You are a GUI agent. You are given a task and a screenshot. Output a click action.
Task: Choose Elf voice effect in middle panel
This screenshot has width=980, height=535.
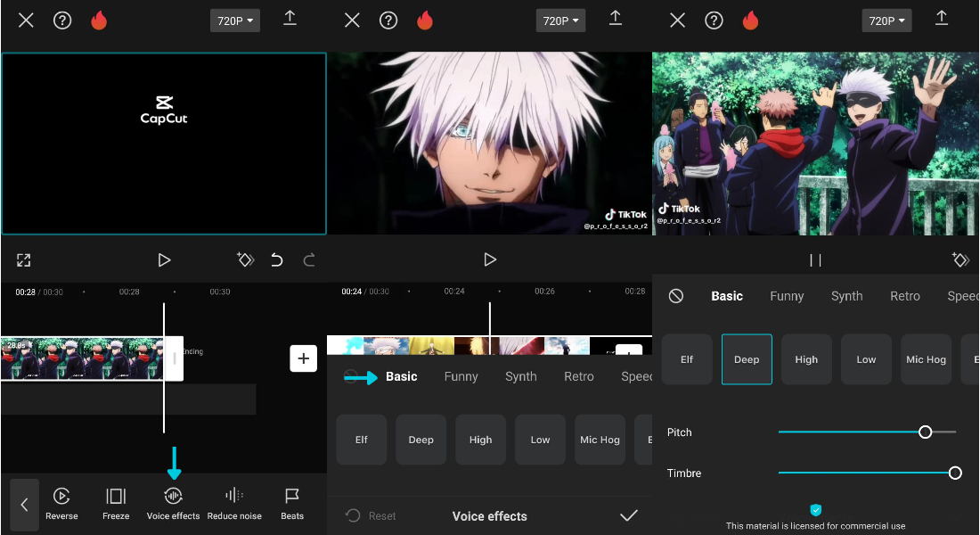click(361, 440)
